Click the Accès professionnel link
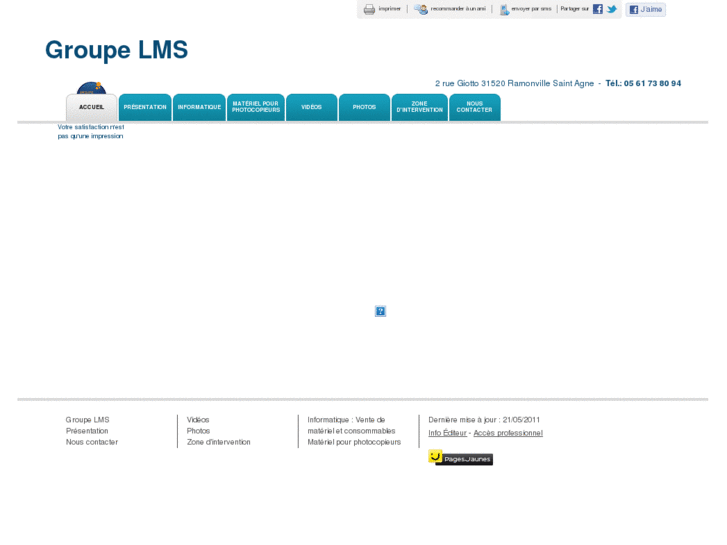This screenshot has width=727, height=545. pyautogui.click(x=508, y=433)
